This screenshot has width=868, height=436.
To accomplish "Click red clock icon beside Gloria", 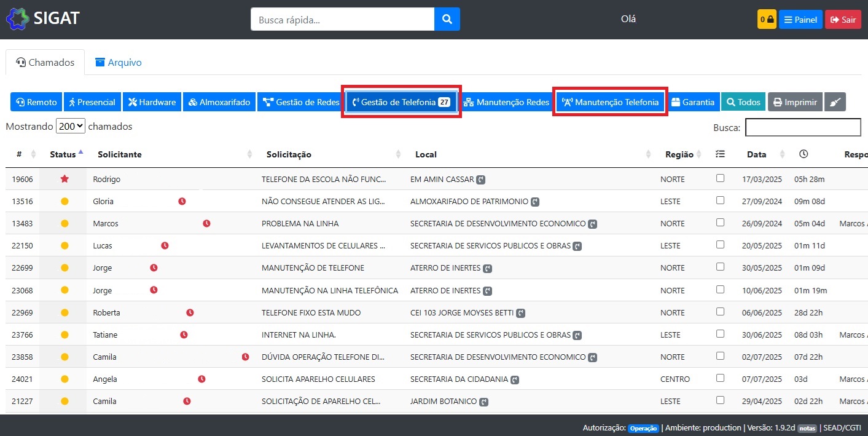I will coord(182,201).
